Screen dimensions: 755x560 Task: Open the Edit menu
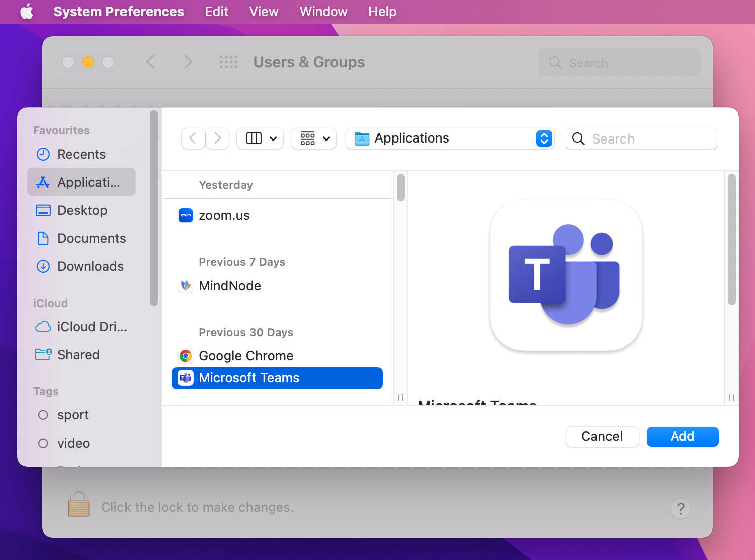(x=216, y=11)
